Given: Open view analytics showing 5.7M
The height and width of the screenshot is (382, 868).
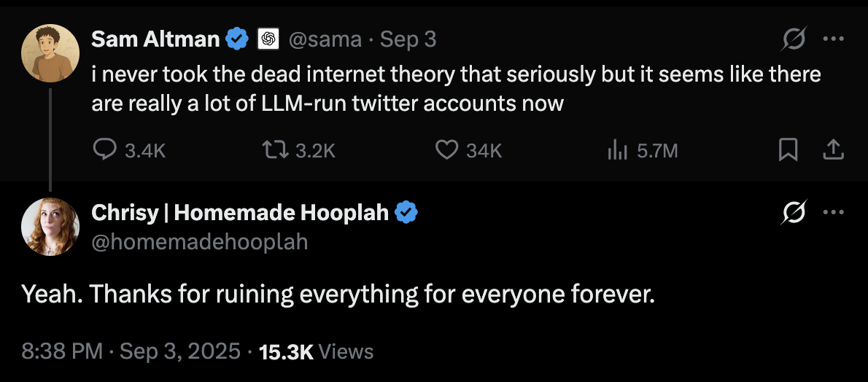Looking at the screenshot, I should coord(618,150).
